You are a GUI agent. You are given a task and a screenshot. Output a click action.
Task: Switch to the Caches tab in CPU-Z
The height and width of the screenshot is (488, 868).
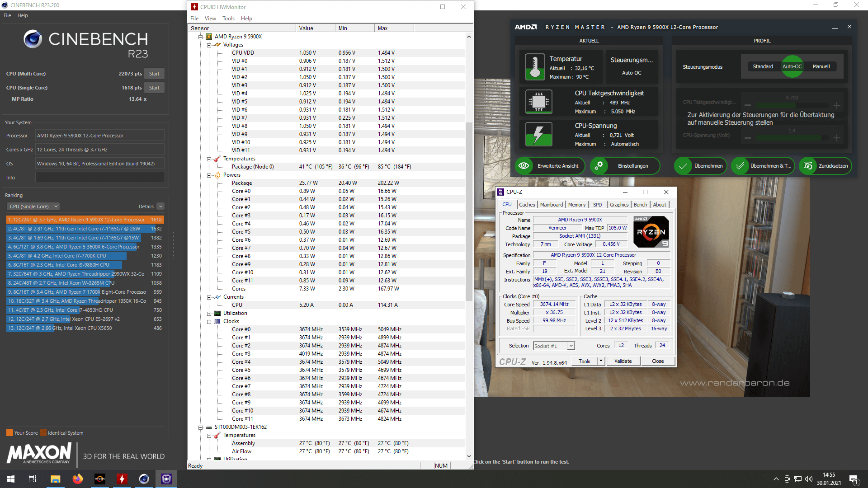[x=527, y=205]
